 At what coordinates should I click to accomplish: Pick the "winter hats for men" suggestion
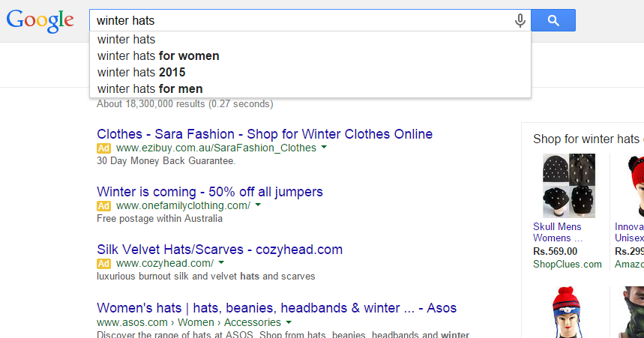click(310, 88)
